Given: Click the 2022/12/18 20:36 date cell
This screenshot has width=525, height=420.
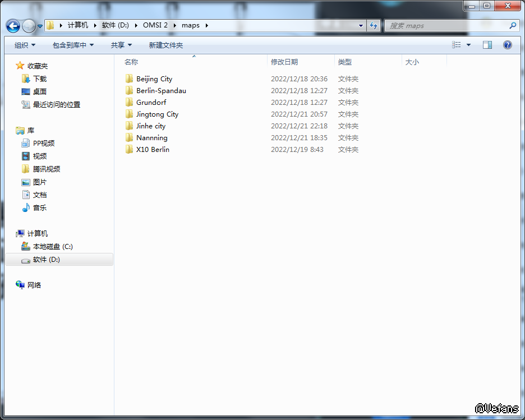Looking at the screenshot, I should (x=299, y=79).
